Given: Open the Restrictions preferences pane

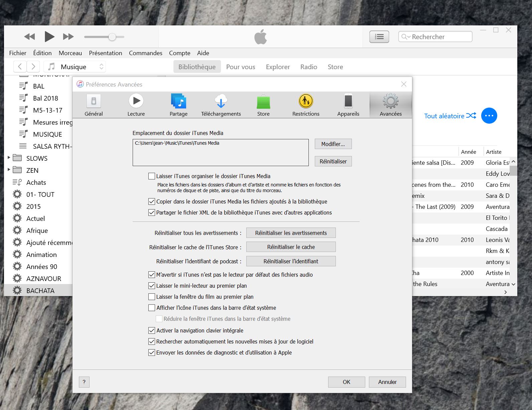Looking at the screenshot, I should click(306, 105).
